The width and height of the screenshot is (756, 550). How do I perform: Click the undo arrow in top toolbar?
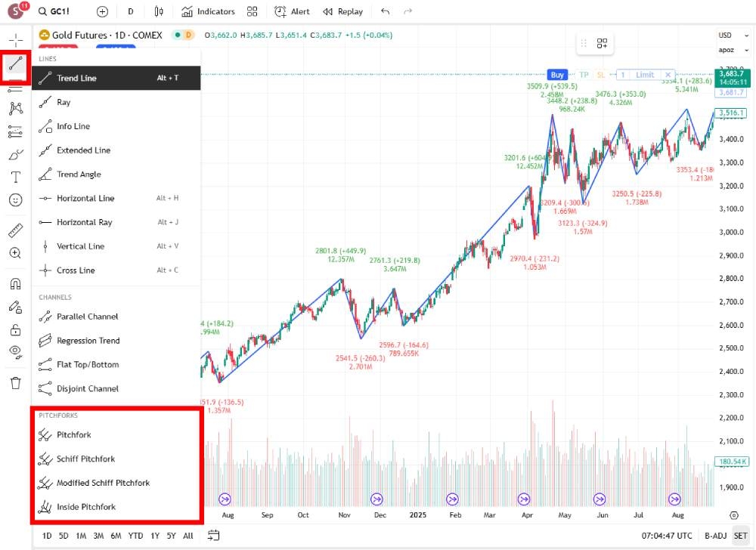[x=386, y=11]
